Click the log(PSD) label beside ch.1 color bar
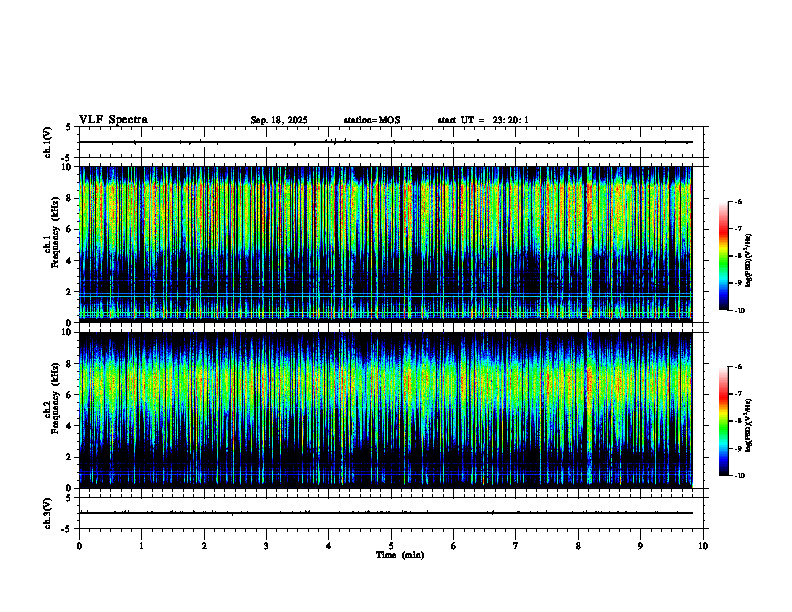Viewport: 792px width, 612px height. 749,260
